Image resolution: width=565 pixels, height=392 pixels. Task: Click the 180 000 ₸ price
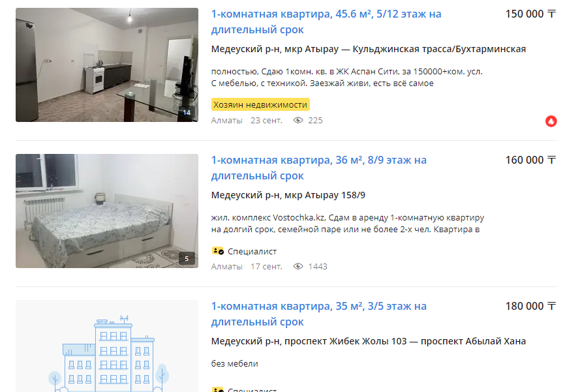pos(530,306)
